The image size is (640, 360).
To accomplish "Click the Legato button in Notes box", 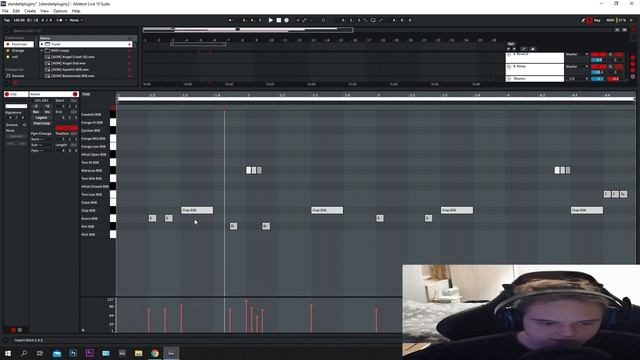I will [41, 118].
